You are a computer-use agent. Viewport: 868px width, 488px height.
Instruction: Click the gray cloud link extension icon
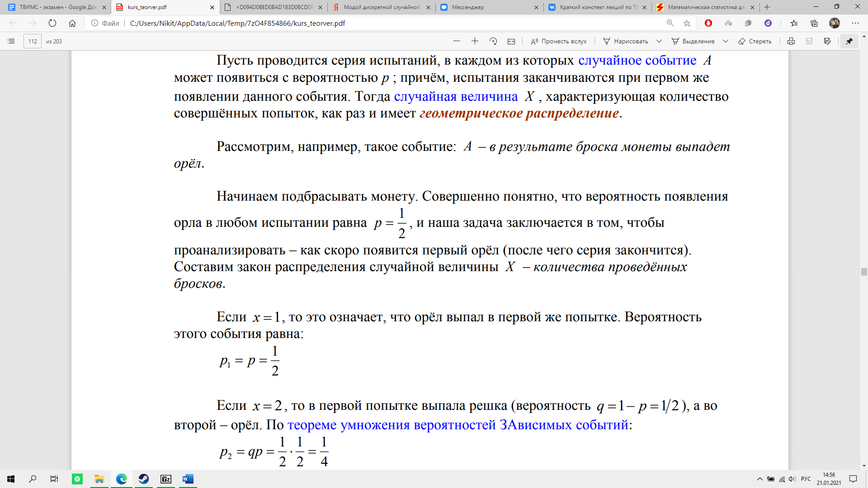pos(728,23)
